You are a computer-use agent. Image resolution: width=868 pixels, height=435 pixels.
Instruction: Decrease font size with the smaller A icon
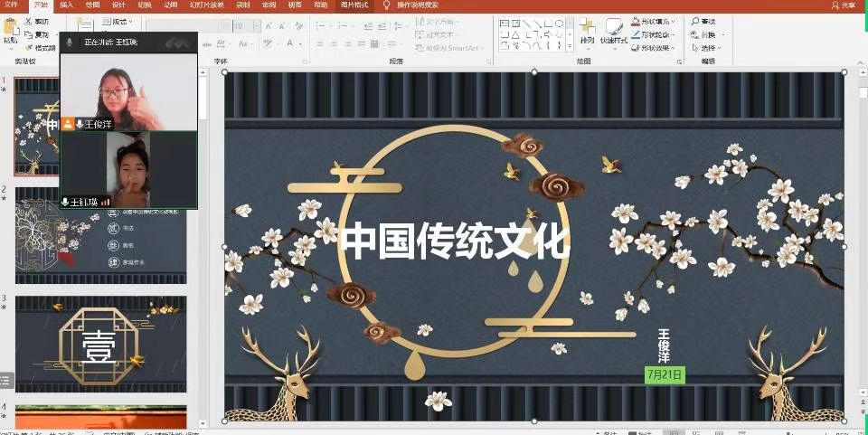click(x=283, y=25)
